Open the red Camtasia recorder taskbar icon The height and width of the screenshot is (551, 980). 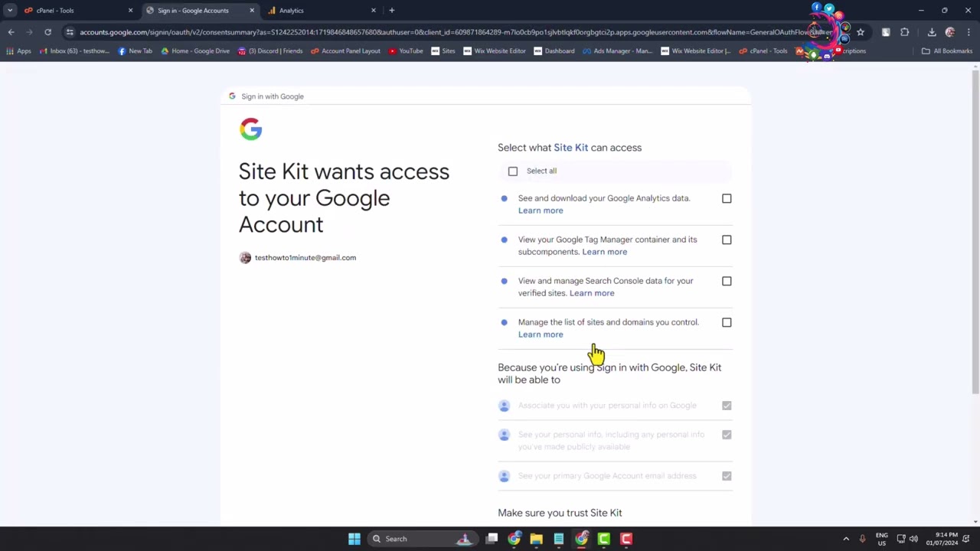click(x=626, y=539)
